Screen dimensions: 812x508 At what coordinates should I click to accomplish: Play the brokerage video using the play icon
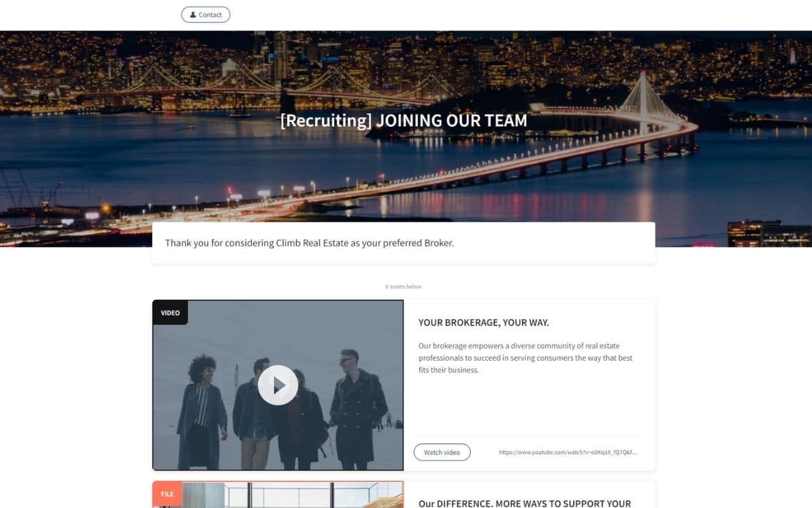[278, 385]
